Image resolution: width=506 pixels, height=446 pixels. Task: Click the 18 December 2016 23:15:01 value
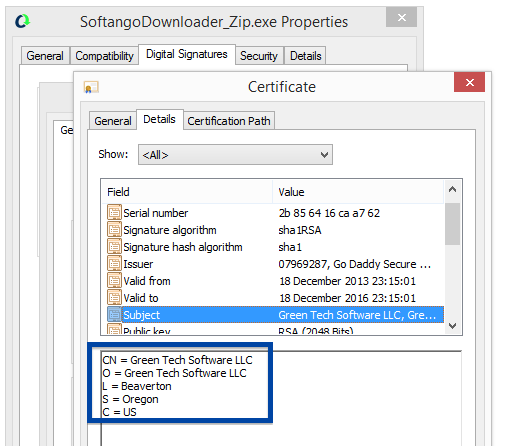tap(347, 298)
